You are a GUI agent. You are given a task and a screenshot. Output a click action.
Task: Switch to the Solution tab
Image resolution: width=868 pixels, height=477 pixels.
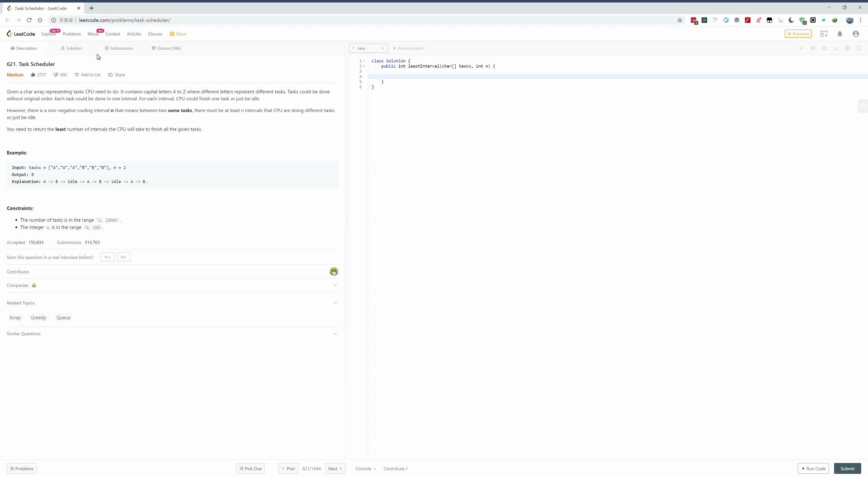(71, 48)
